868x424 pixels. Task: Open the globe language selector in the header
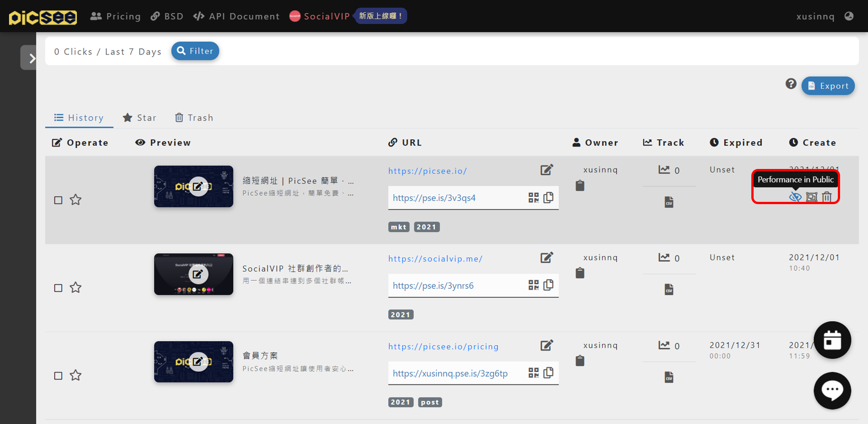849,16
